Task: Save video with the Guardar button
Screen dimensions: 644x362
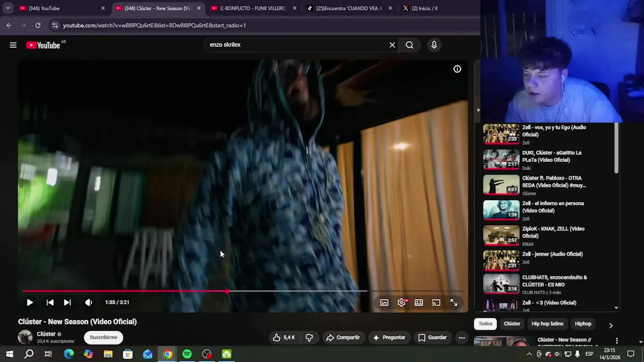Action: point(433,338)
